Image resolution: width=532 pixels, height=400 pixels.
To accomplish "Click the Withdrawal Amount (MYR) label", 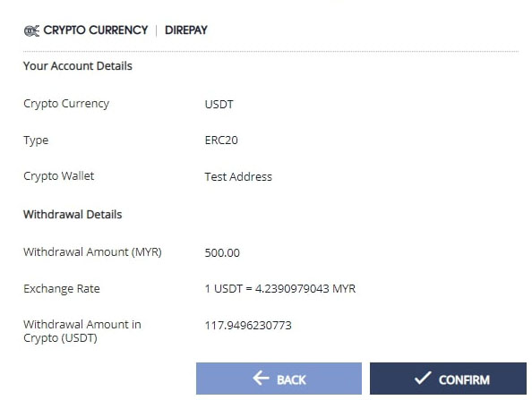I will [x=92, y=251].
